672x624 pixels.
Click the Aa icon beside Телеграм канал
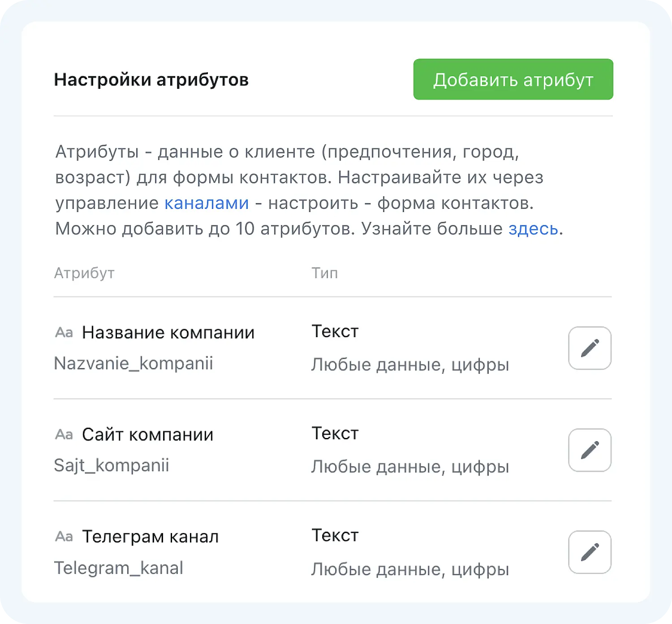pyautogui.click(x=64, y=537)
